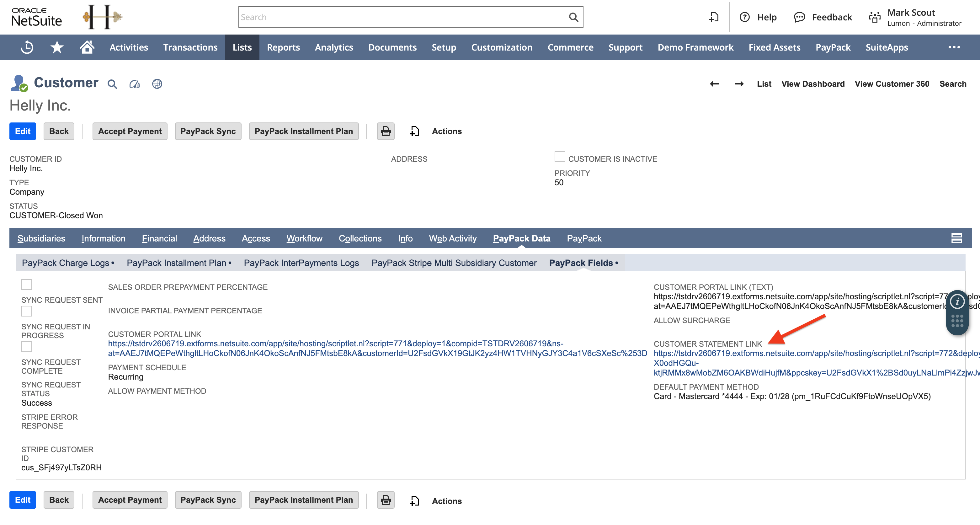980x525 pixels.
Task: Click View Dashboard link
Action: (813, 84)
